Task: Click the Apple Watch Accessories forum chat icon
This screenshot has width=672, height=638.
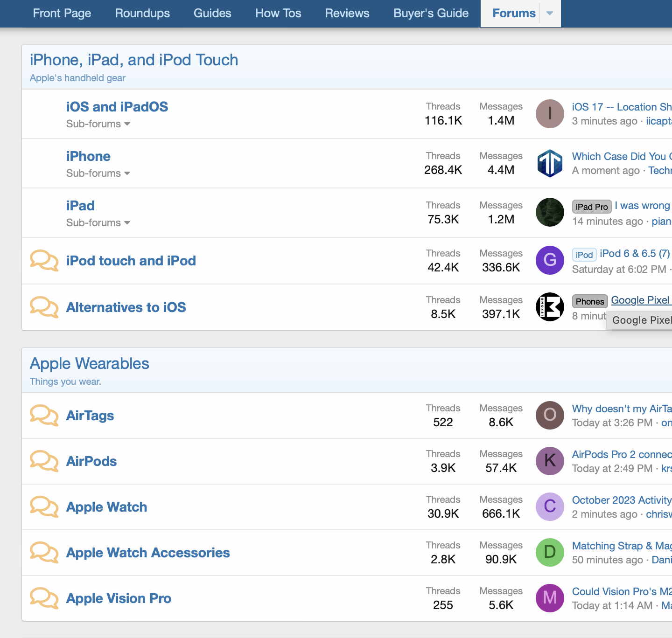Action: pos(44,553)
